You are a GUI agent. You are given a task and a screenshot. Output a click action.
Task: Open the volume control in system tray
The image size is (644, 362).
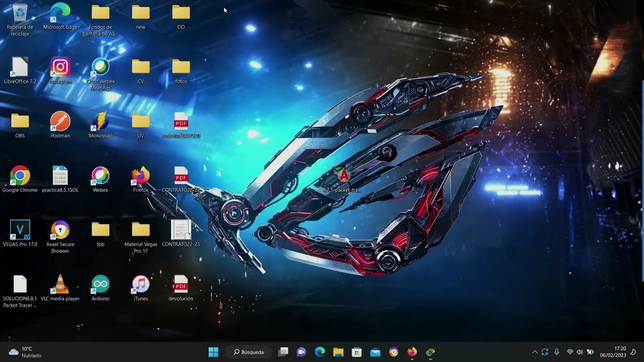[x=580, y=352]
